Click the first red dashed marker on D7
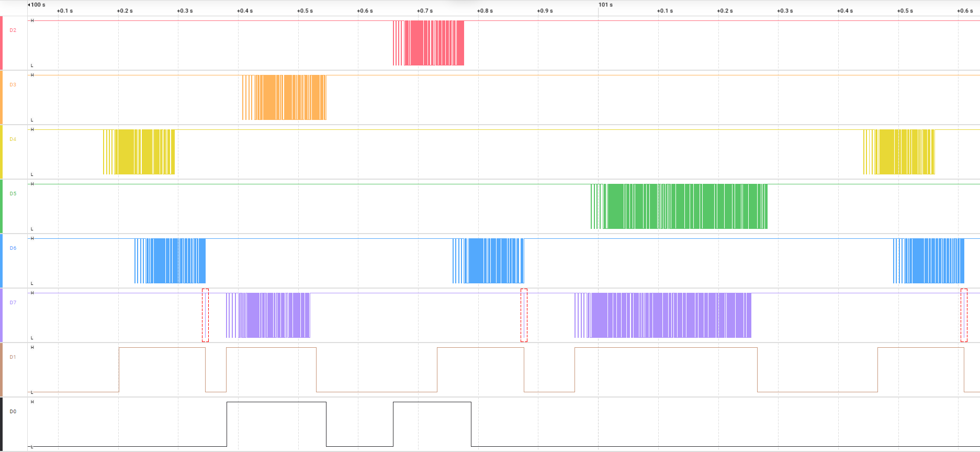 [x=205, y=315]
